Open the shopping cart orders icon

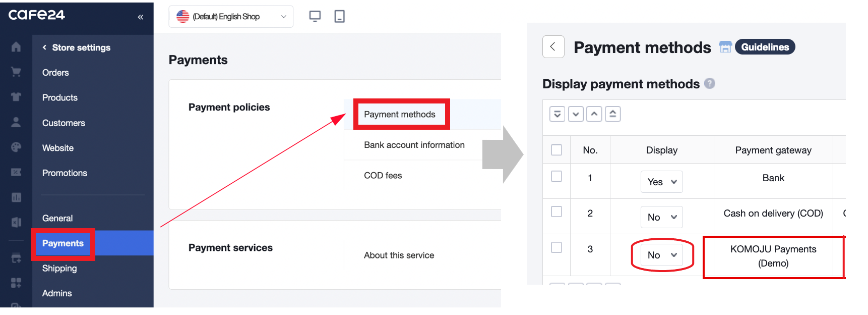(x=16, y=72)
